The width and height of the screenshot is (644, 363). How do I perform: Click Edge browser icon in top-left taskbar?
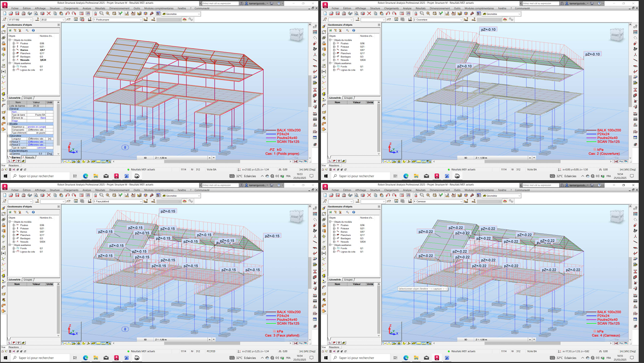pos(85,176)
